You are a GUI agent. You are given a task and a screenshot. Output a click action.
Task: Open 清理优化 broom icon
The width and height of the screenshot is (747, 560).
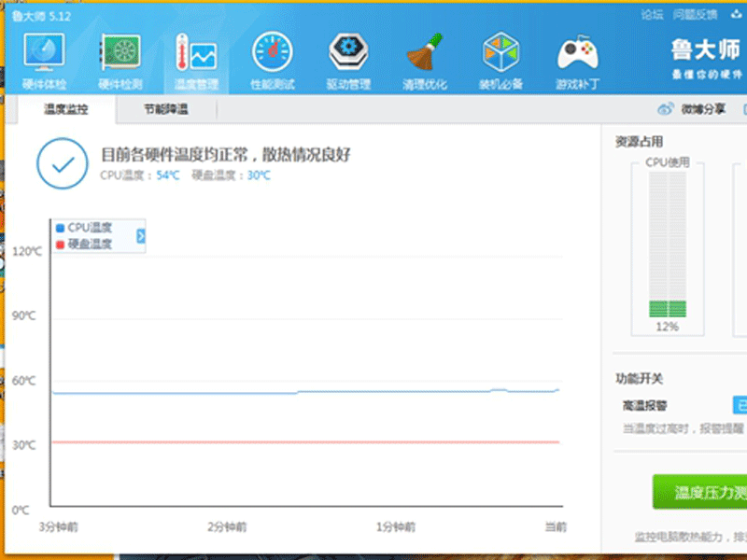425,51
